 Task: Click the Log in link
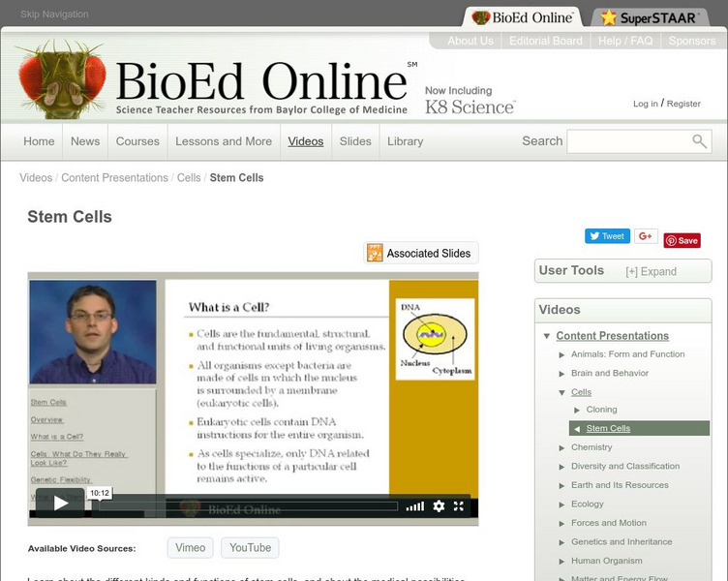point(646,104)
